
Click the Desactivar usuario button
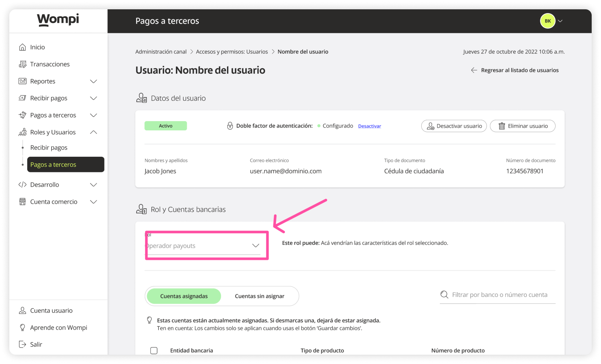pyautogui.click(x=454, y=126)
